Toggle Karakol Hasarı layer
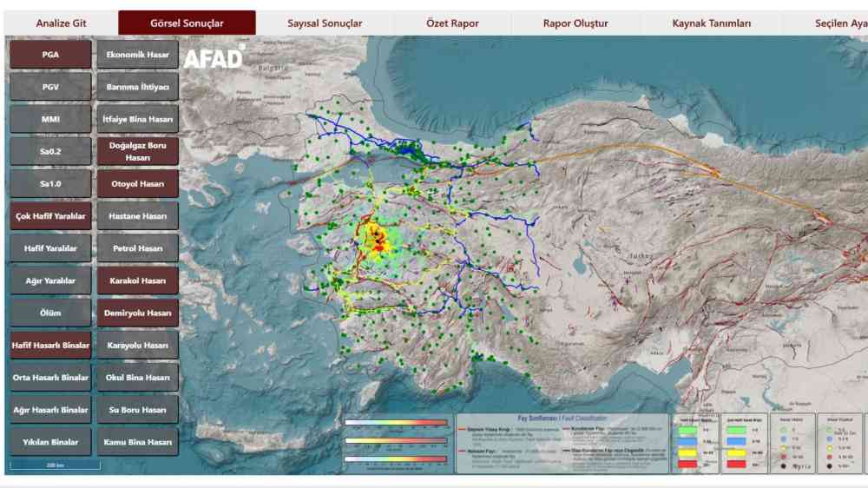 tap(138, 280)
